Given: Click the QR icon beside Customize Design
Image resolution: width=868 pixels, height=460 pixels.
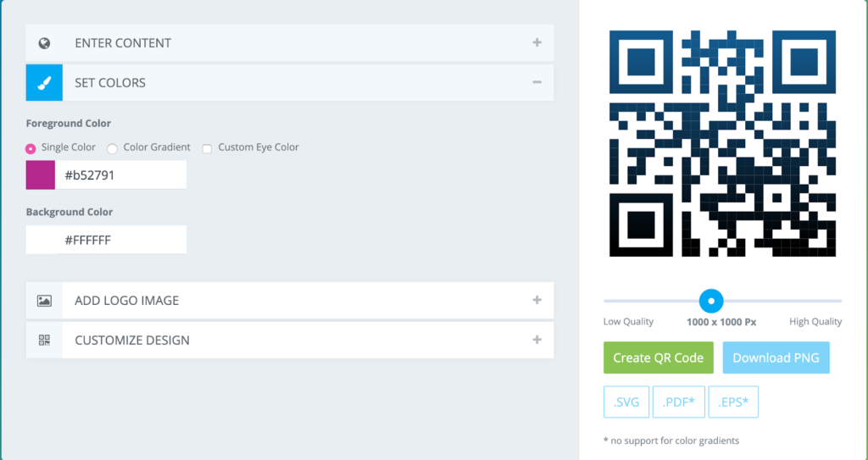Looking at the screenshot, I should point(44,340).
